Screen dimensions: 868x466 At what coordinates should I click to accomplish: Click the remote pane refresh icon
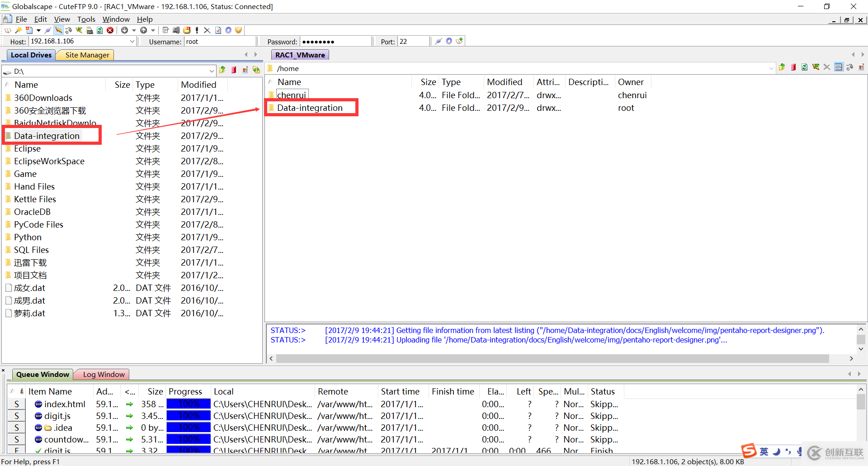[x=804, y=67]
